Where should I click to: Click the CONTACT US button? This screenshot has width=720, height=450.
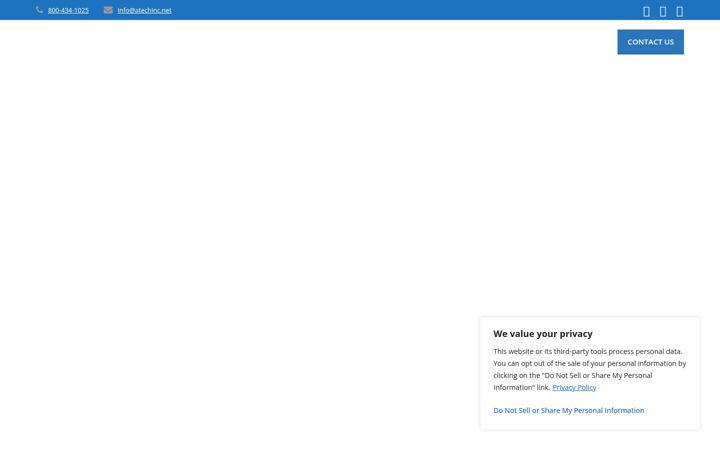(x=650, y=42)
